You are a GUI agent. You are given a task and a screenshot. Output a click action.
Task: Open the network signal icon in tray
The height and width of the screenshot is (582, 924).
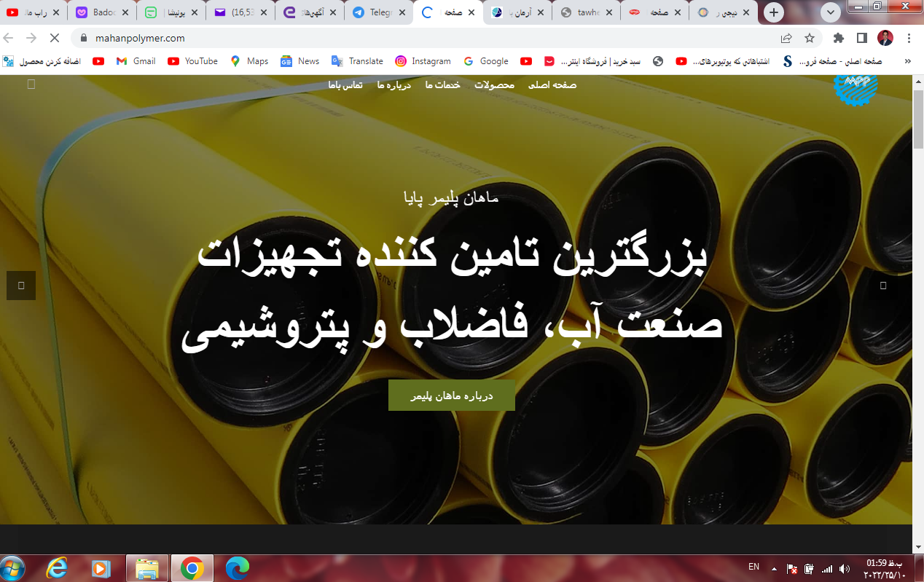click(x=827, y=568)
